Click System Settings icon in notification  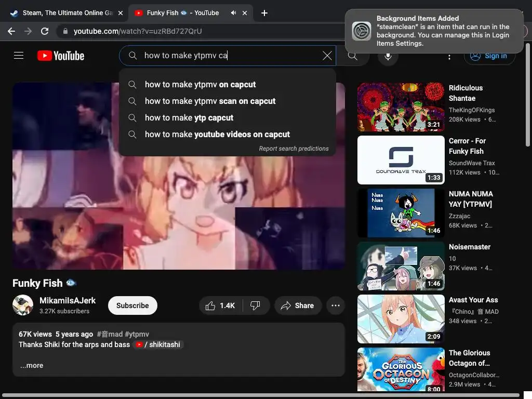(362, 31)
